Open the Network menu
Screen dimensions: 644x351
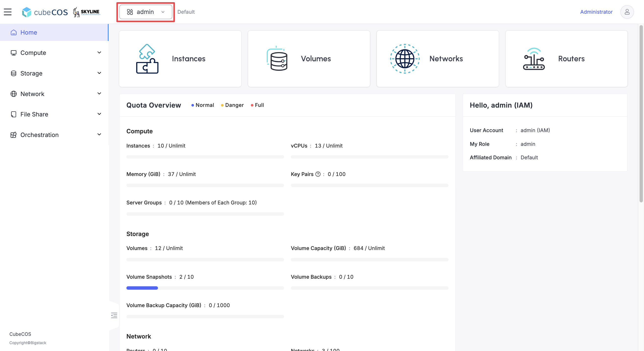point(54,94)
